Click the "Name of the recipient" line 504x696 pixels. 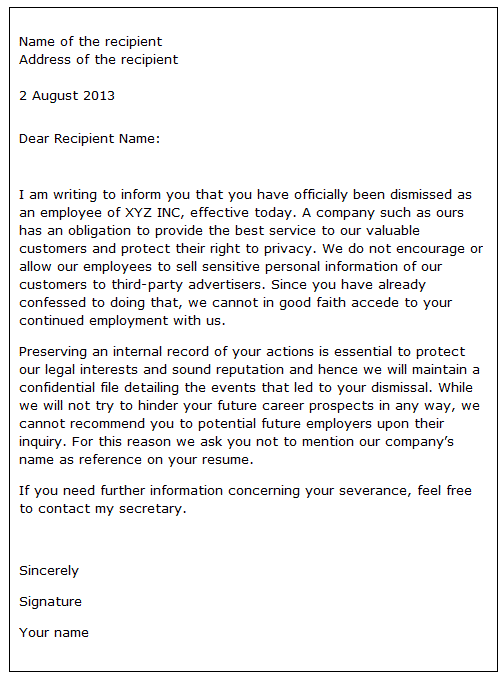tap(90, 42)
